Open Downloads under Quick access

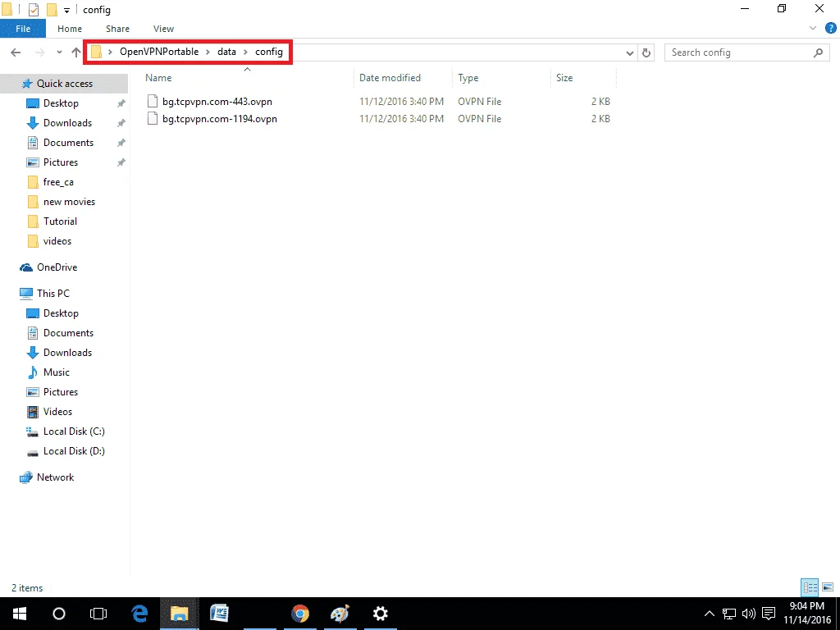(x=67, y=123)
